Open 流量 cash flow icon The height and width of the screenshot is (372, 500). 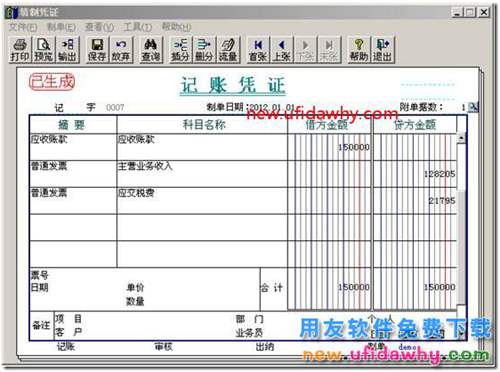[228, 50]
